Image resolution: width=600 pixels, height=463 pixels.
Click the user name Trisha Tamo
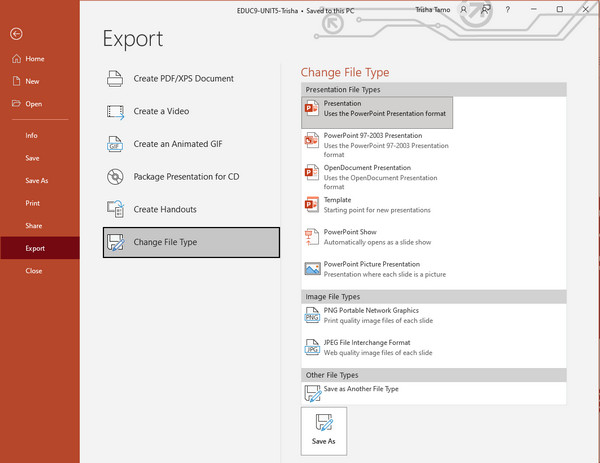[433, 10]
